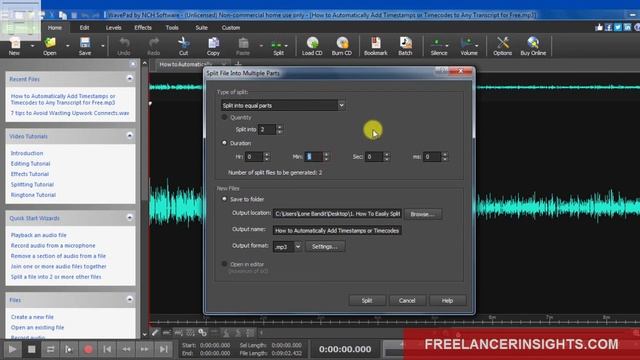Click the Load CD icon
This screenshot has width=640, height=360.
point(312,46)
